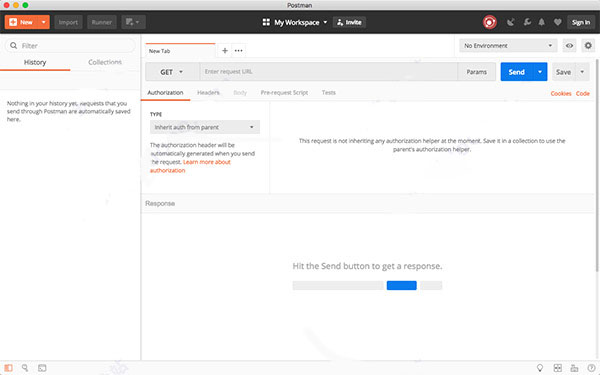Open the Runner

point(102,22)
